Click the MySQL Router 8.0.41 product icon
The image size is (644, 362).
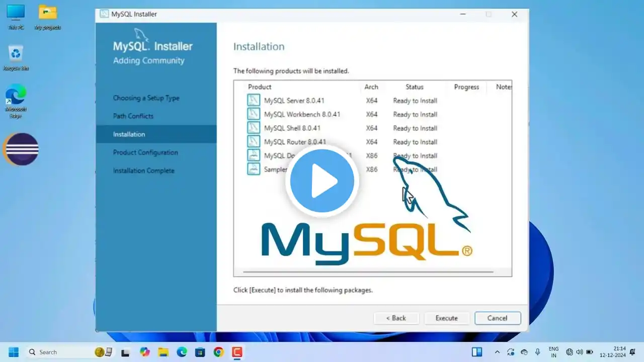[254, 142]
